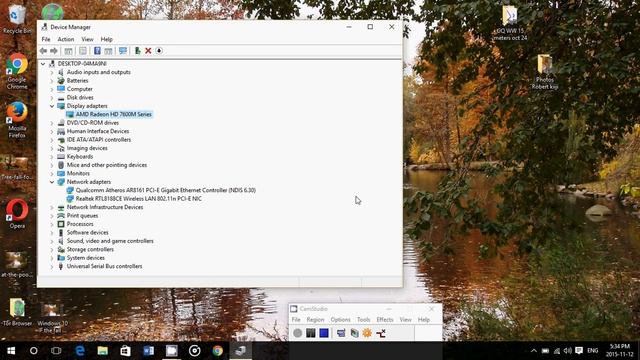Image resolution: width=640 pixels, height=360 pixels.
Task: Select the Keyboards category
Action: click(x=80, y=157)
